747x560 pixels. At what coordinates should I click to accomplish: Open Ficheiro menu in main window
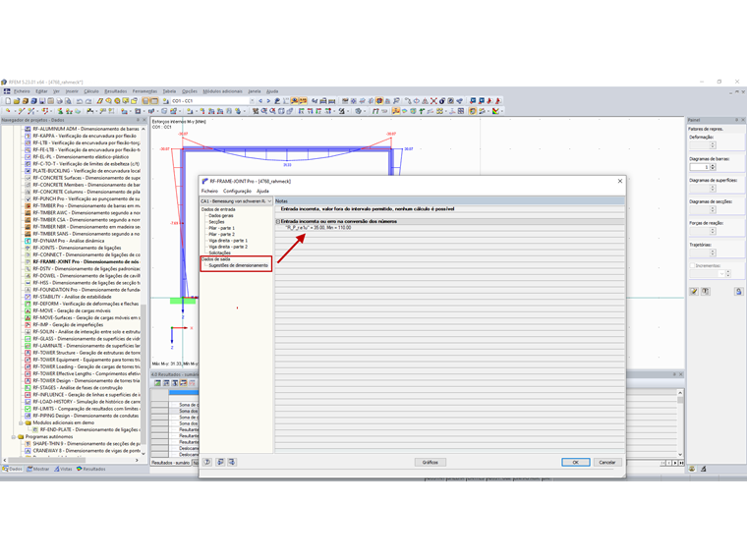coord(22,91)
